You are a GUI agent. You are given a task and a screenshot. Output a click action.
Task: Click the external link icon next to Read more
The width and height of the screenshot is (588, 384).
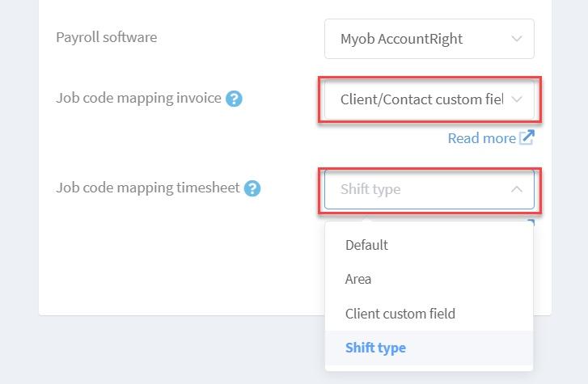(527, 137)
